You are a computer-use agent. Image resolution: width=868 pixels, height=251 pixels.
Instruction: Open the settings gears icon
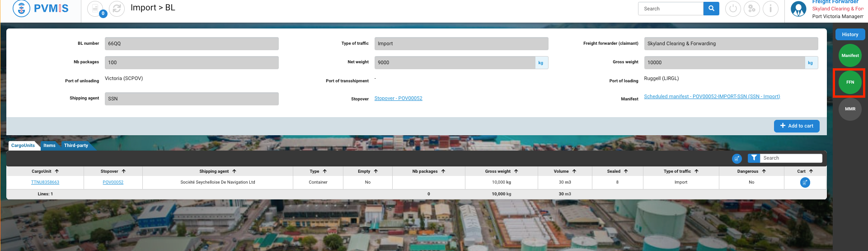click(752, 9)
